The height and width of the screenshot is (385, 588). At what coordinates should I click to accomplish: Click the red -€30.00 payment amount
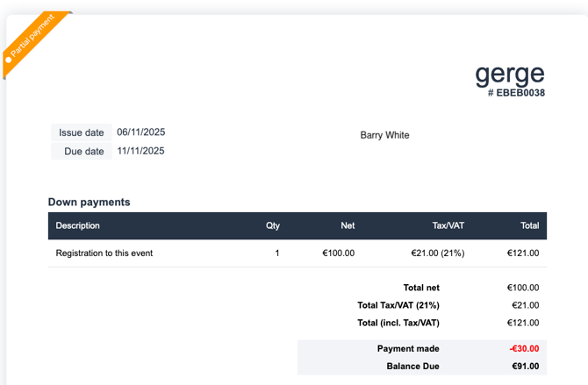pos(524,348)
